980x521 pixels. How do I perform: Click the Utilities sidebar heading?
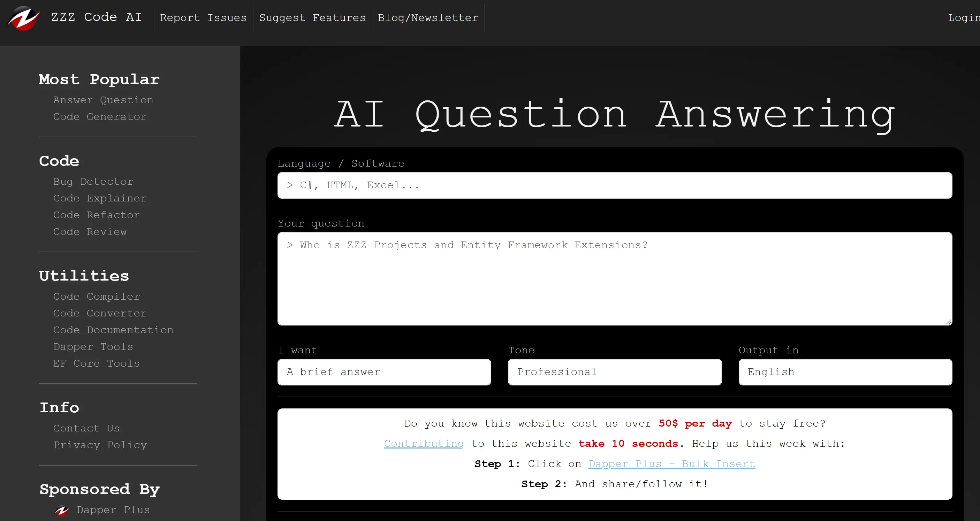(x=84, y=276)
